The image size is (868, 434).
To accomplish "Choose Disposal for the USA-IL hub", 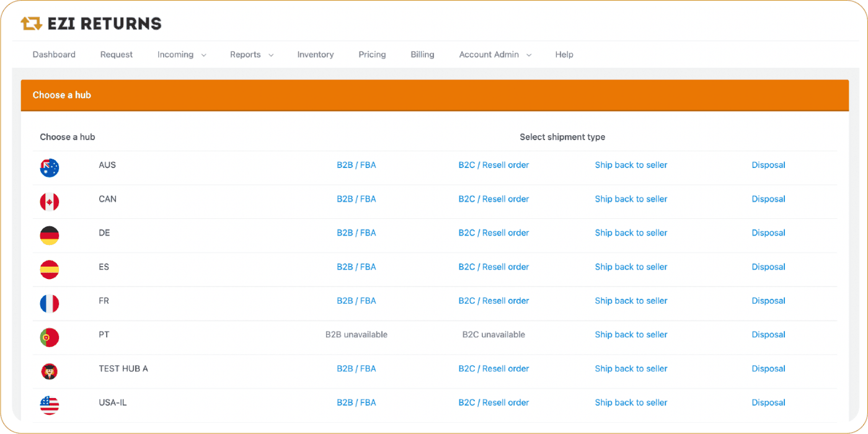I will coord(768,402).
